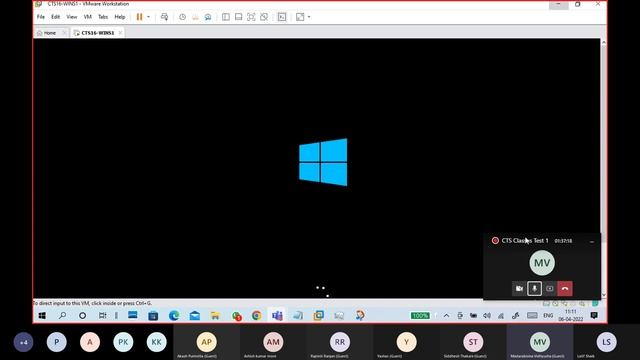Screen dimensions: 640x360
Task: Enter full screen mode icon
Action: pos(251,17)
